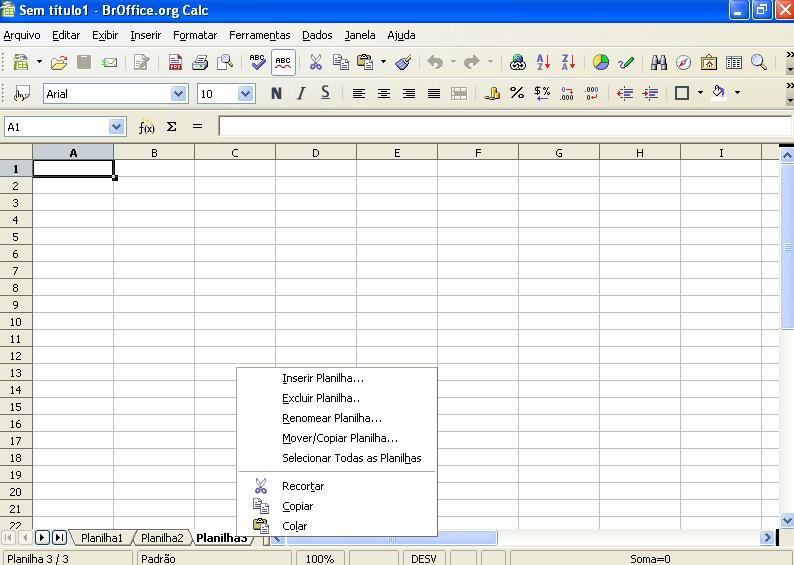
Task: Choose Inserir Planilha in context menu
Action: [x=322, y=378]
